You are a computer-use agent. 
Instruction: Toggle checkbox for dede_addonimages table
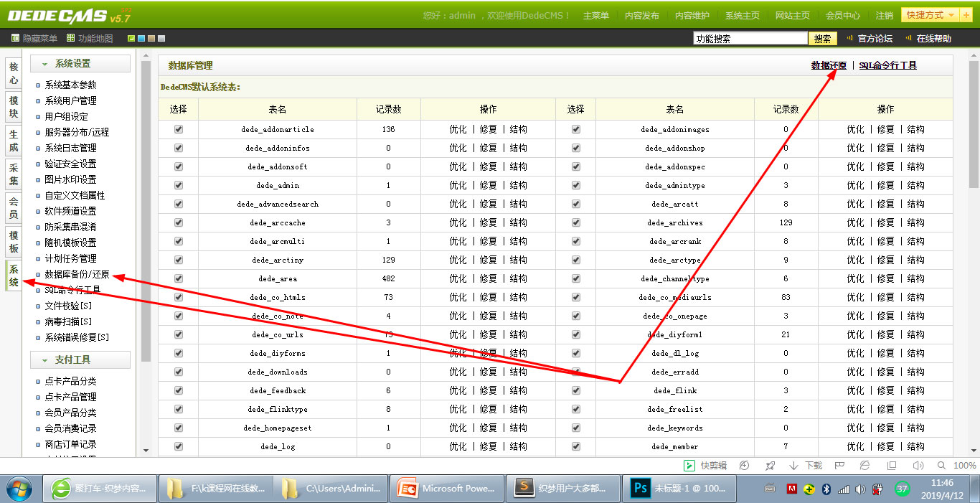click(x=575, y=129)
